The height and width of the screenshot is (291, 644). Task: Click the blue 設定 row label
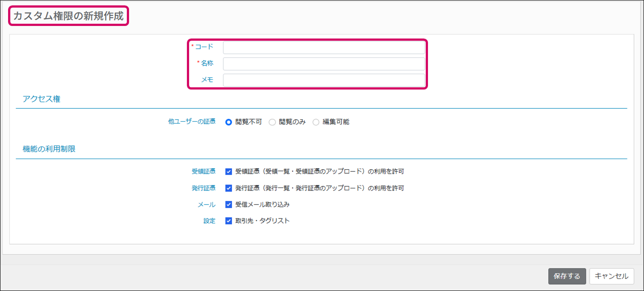point(209,221)
